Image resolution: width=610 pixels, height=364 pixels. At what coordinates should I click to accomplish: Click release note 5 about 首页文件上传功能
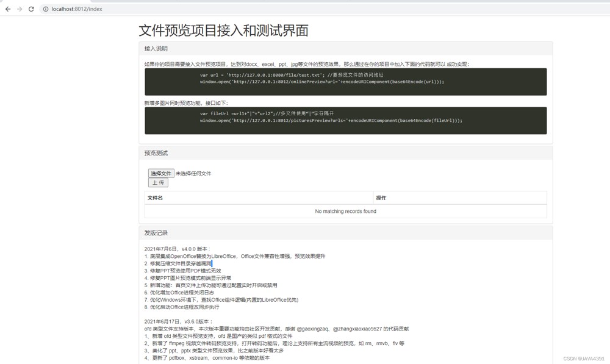click(211, 285)
